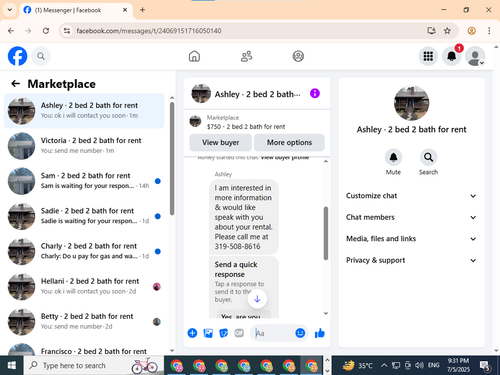Viewport: 500px width, 375px height.
Task: Open the Friends icon in the top navigation
Action: [x=246, y=56]
